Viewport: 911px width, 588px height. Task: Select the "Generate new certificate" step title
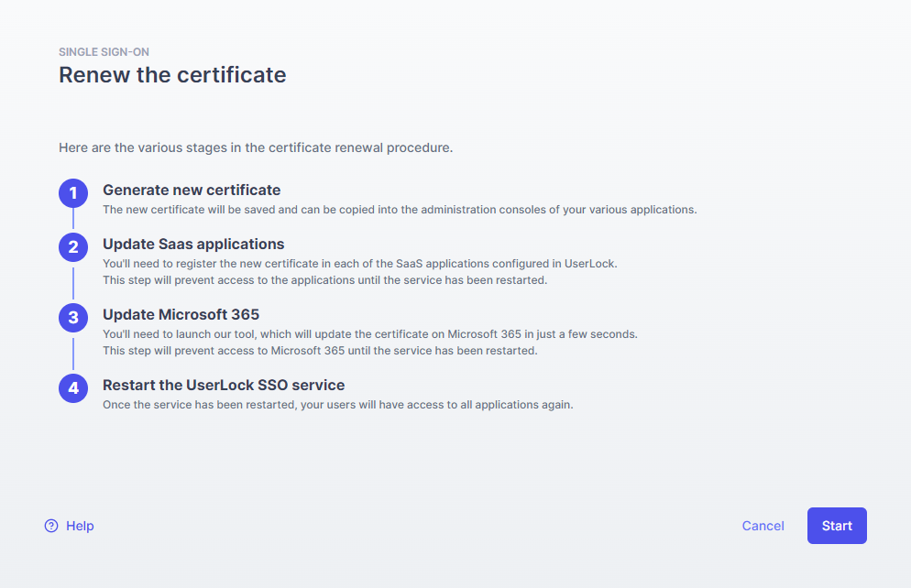(192, 191)
